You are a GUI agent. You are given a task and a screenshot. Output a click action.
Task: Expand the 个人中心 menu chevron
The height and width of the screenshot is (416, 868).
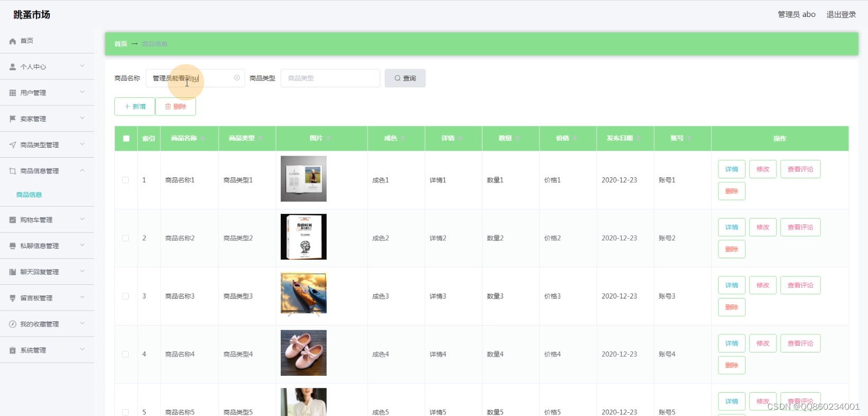click(x=82, y=66)
